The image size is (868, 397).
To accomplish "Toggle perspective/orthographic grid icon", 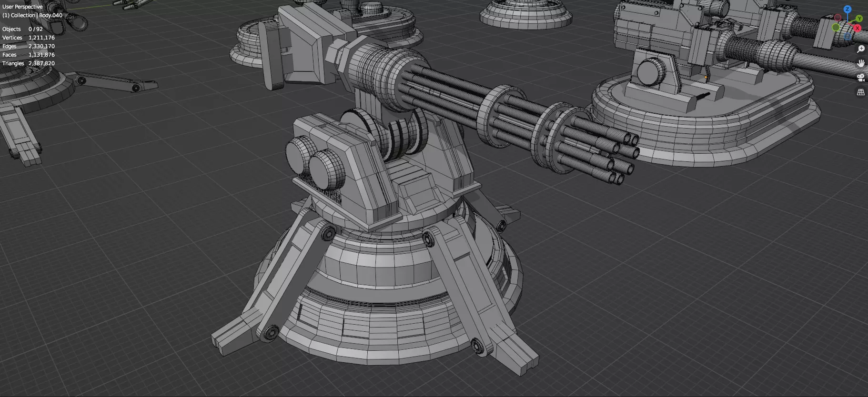I will coord(861,92).
